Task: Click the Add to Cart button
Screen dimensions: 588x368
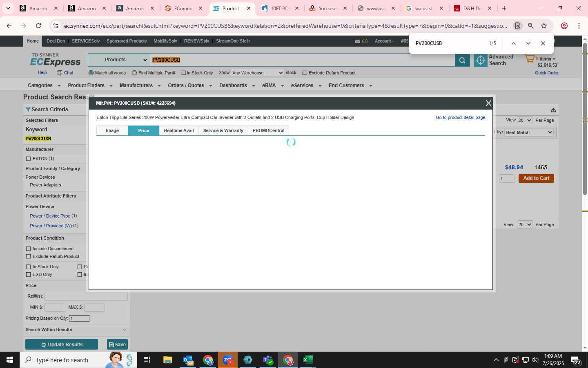Action: [x=536, y=178]
